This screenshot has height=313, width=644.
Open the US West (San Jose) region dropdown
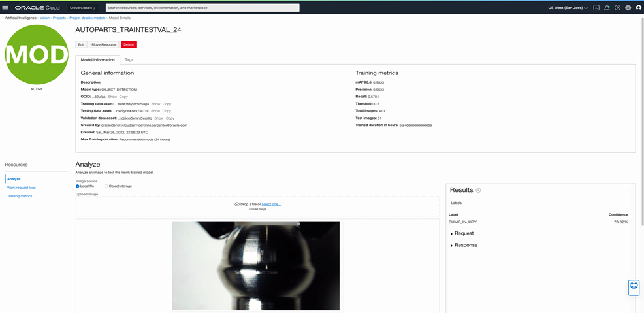click(568, 8)
